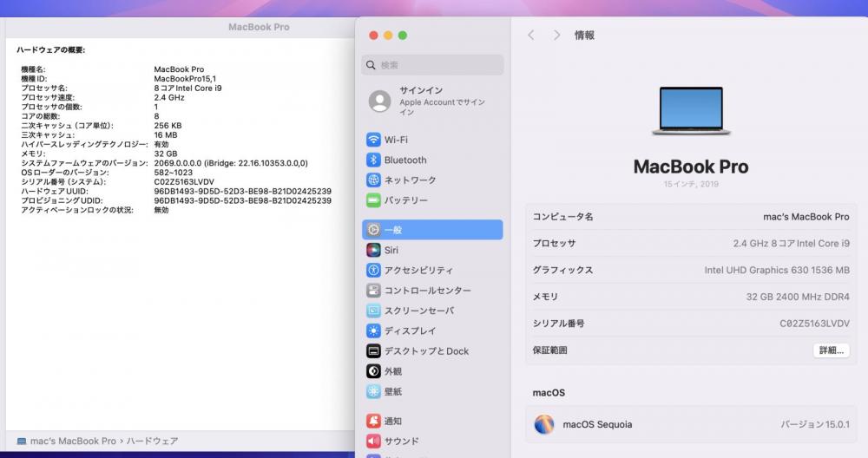Click memory value 32 GB 2400 MHz DDR4
The image size is (868, 458).
click(x=798, y=297)
